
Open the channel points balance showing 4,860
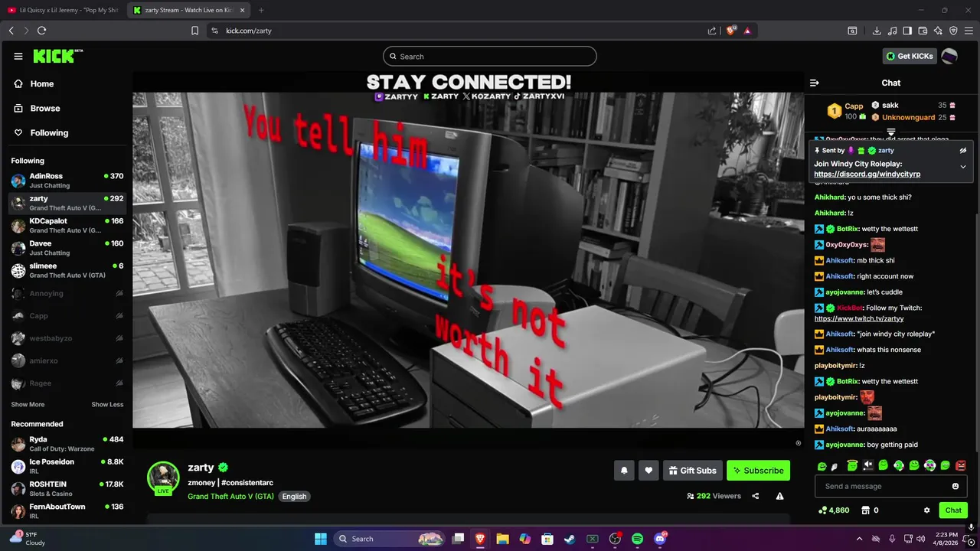[834, 510]
